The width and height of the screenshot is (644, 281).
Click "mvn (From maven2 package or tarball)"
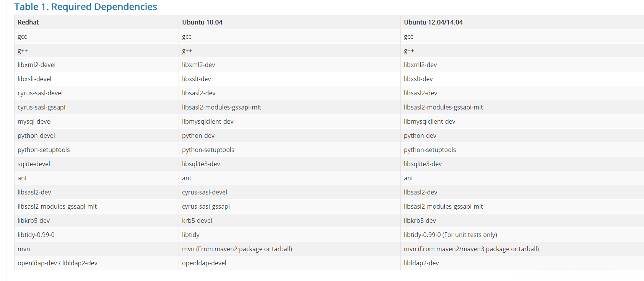point(237,249)
